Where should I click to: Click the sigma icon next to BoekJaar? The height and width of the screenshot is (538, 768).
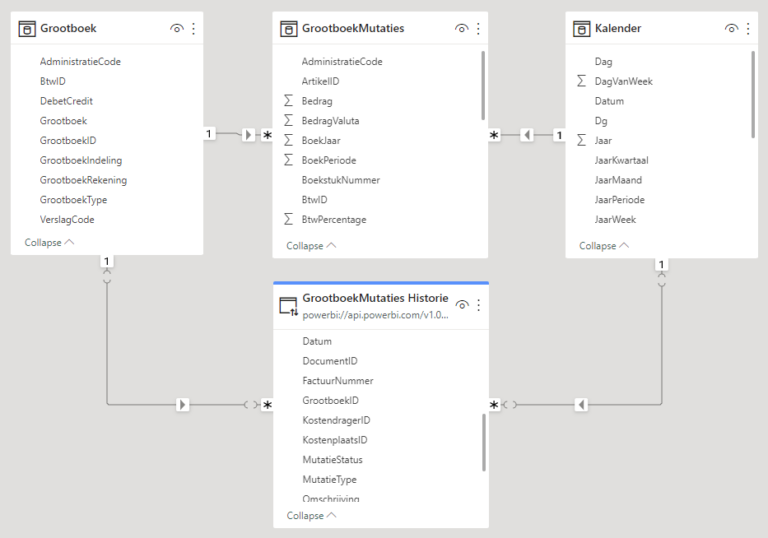[x=288, y=140]
